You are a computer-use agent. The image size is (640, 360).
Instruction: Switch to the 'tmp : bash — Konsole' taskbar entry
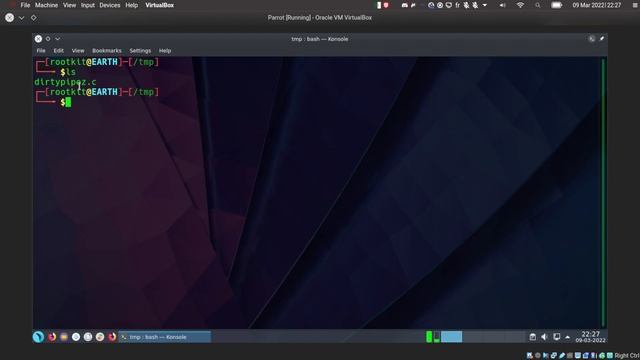tap(165, 337)
